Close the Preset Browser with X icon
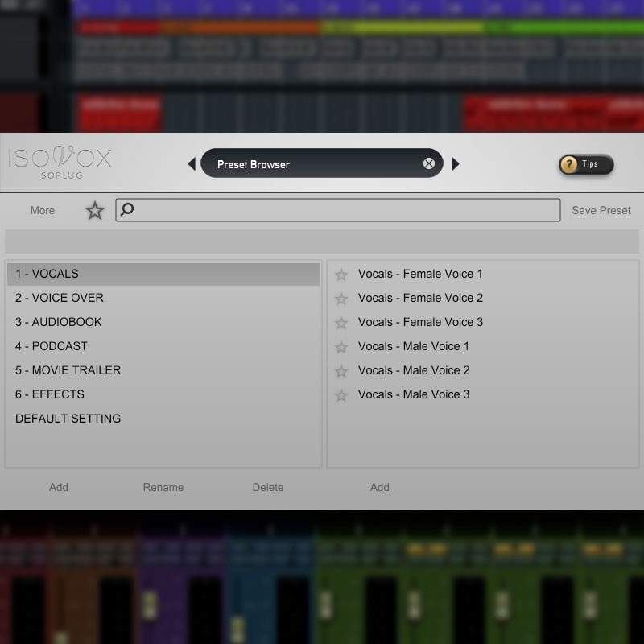The width and height of the screenshot is (644, 644). coord(429,164)
